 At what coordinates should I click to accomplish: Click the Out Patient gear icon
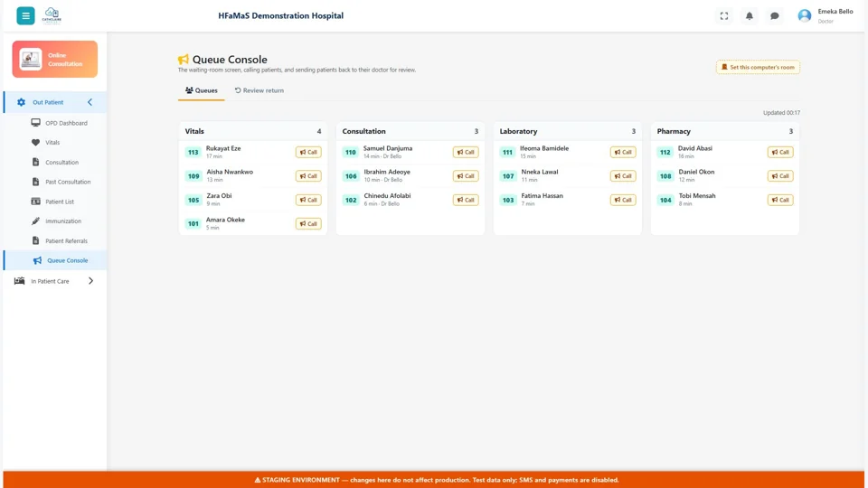tap(21, 102)
